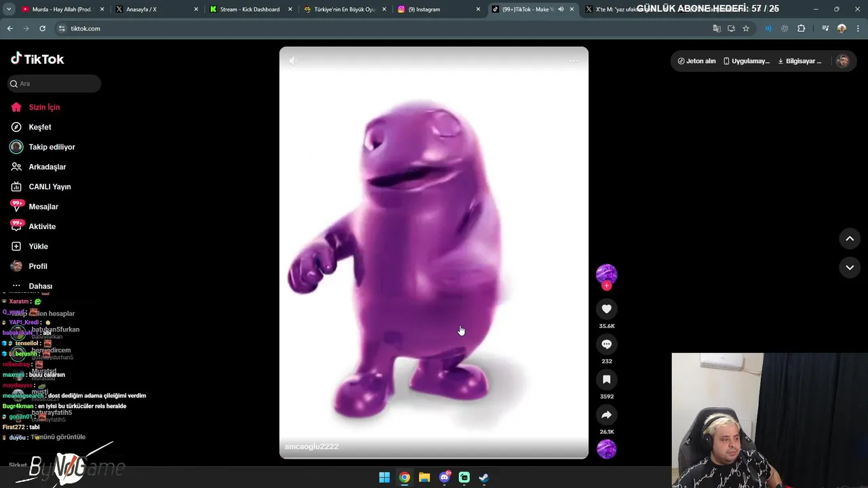This screenshot has width=868, height=488.
Task: Click Uygulamay... app download button
Action: (746, 61)
